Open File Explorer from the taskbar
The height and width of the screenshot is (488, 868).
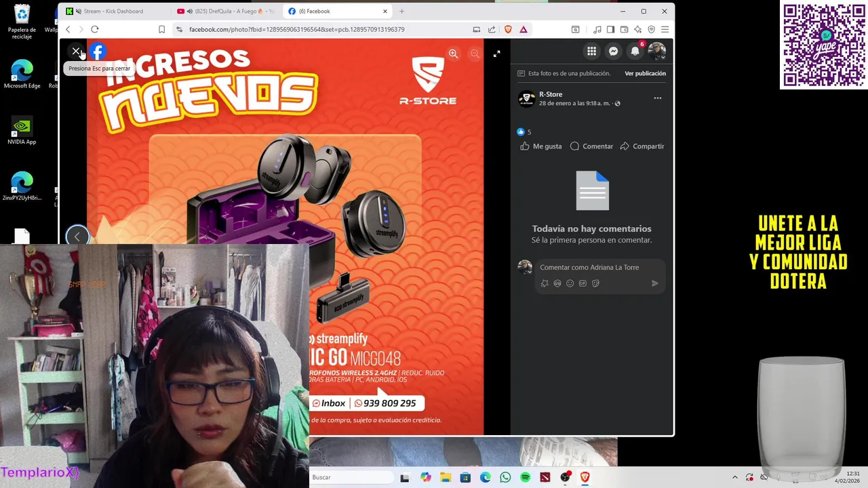[x=446, y=478]
